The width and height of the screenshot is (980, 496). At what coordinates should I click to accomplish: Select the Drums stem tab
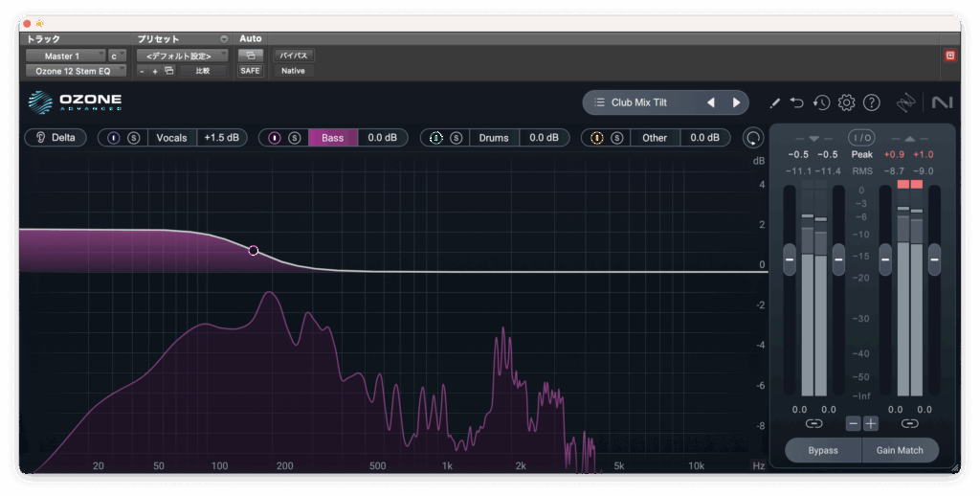tap(493, 138)
